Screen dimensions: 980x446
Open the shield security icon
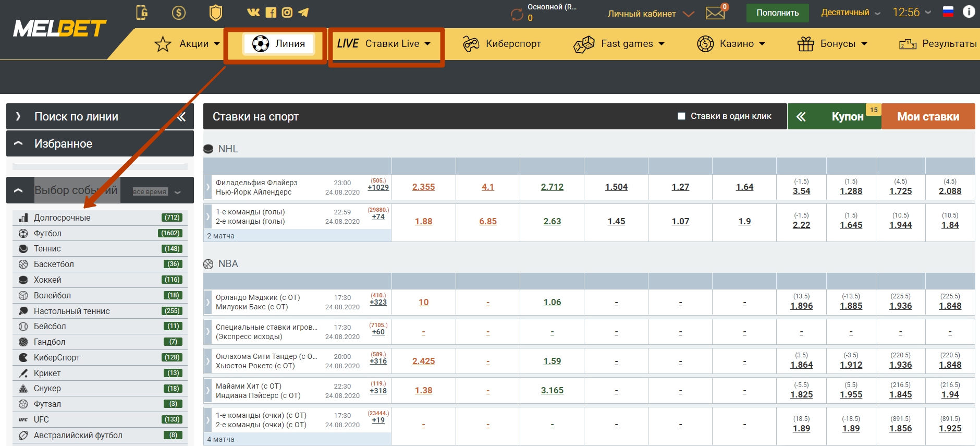pyautogui.click(x=216, y=13)
